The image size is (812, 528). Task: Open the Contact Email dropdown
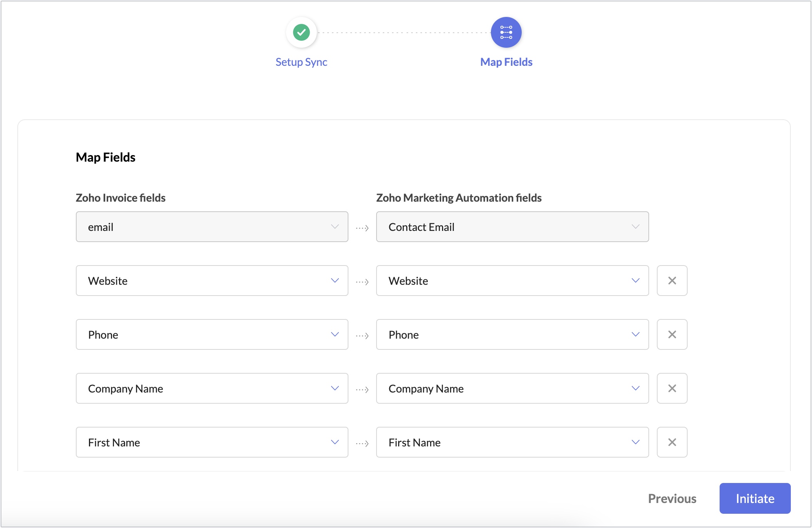[x=512, y=227]
